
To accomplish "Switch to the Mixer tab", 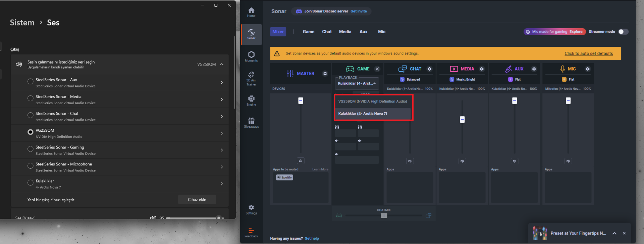I will 278,32.
